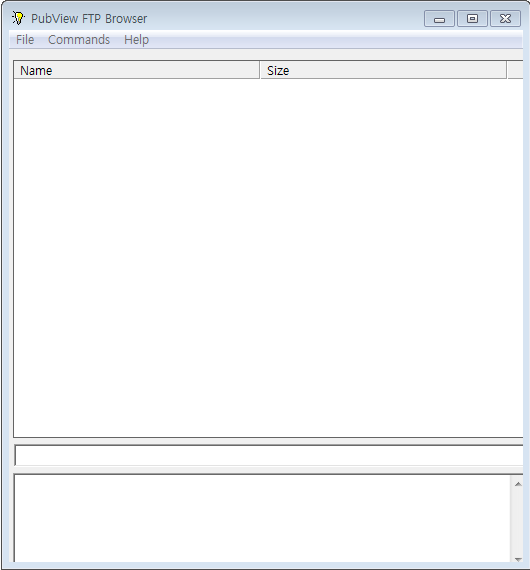Screen dimensions: 530x570
Task: Click the log pane scroll down arrow
Action: (x=518, y=559)
